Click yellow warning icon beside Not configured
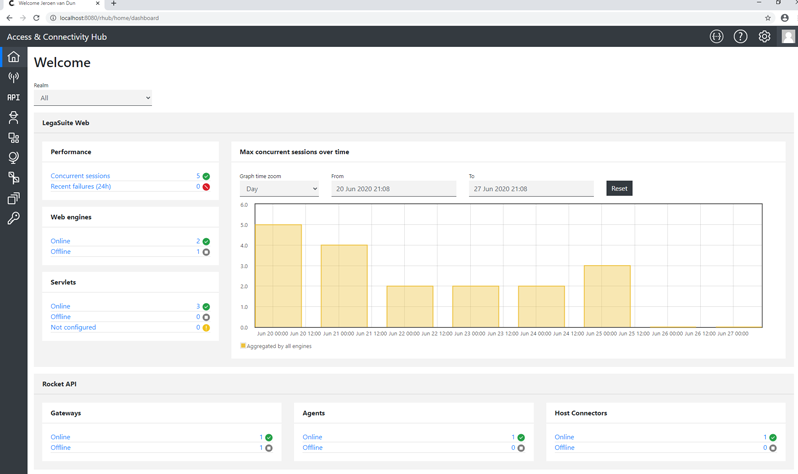 pos(206,328)
